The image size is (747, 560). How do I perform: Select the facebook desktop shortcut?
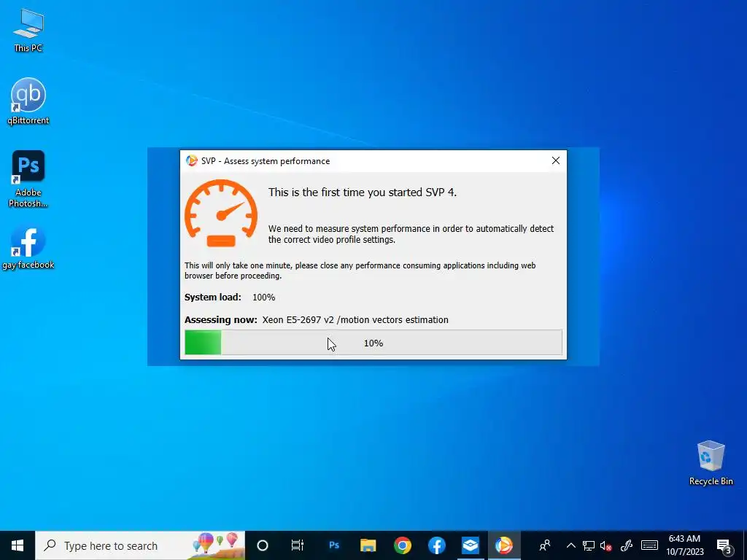28,248
